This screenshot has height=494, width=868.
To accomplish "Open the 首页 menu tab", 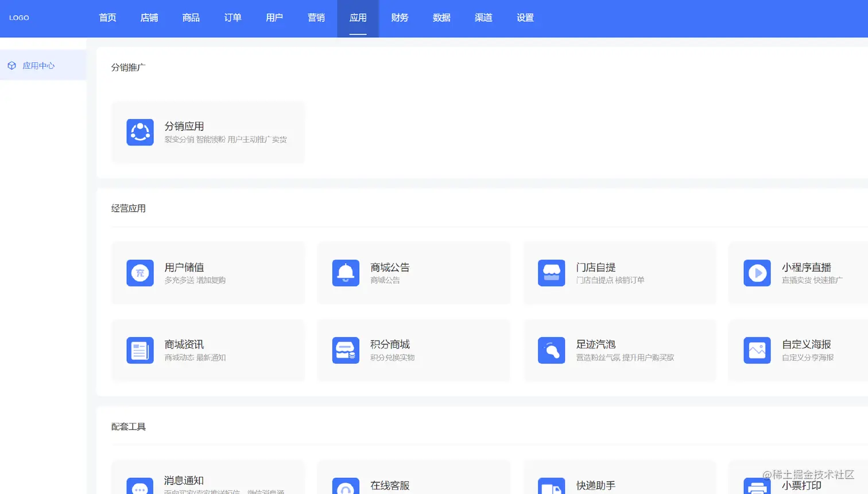I will (107, 18).
